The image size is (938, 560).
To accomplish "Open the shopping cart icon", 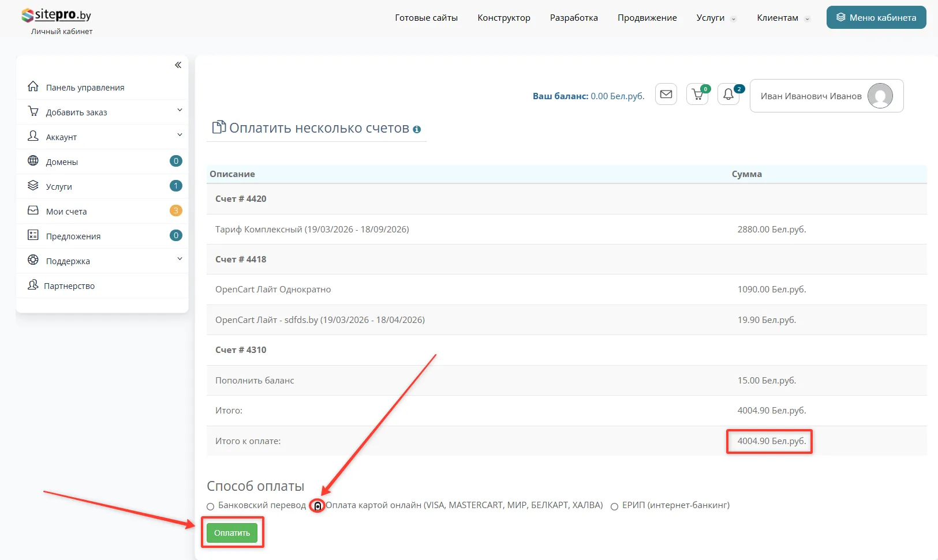I will coord(697,95).
